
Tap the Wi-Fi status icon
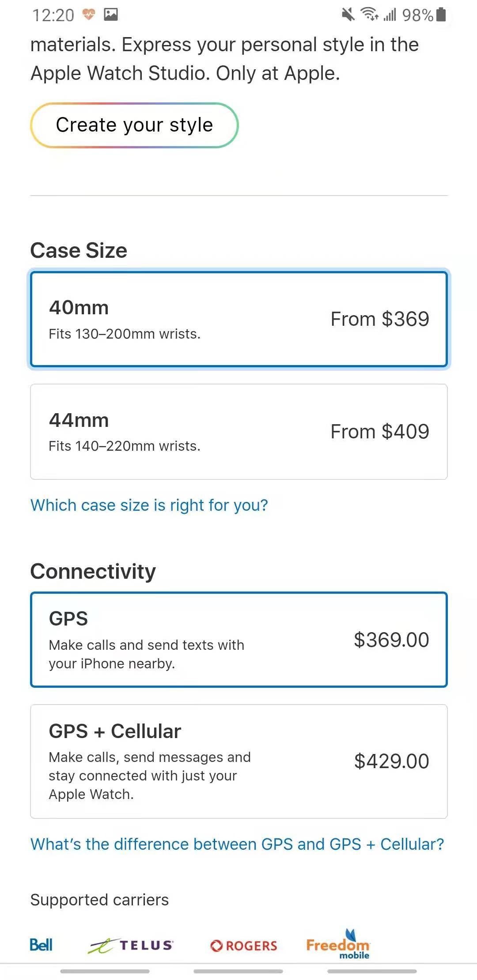pyautogui.click(x=370, y=15)
